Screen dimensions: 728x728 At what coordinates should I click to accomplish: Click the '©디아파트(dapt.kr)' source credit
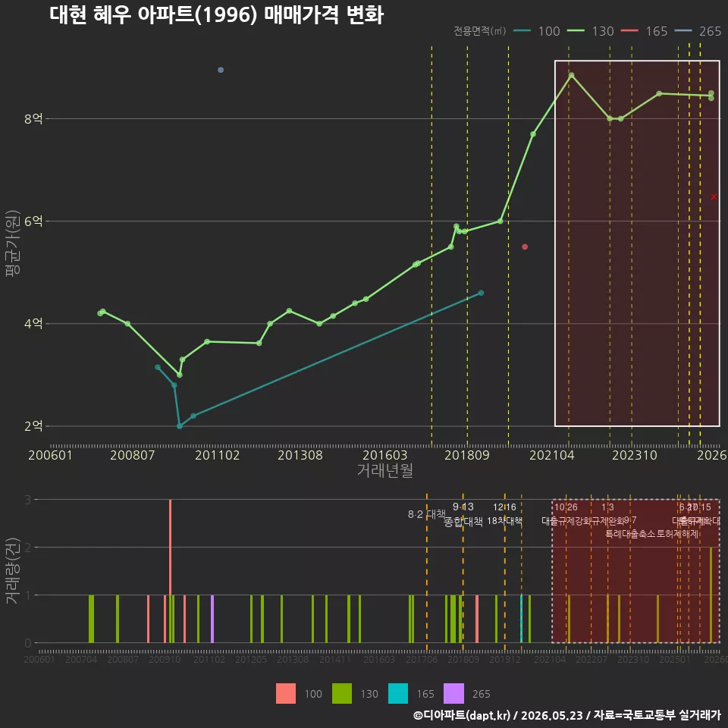pyautogui.click(x=462, y=715)
